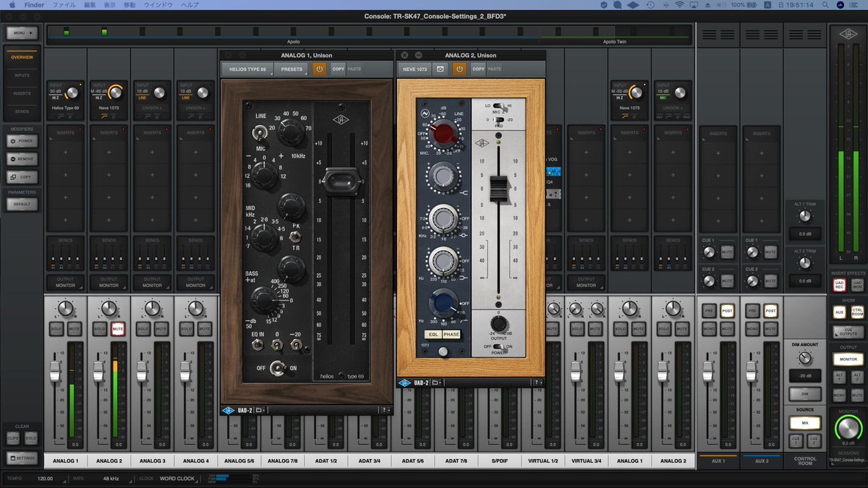Click the Wi-Fi icon in the menu bar
The height and width of the screenshot is (488, 868).
pos(680,4)
